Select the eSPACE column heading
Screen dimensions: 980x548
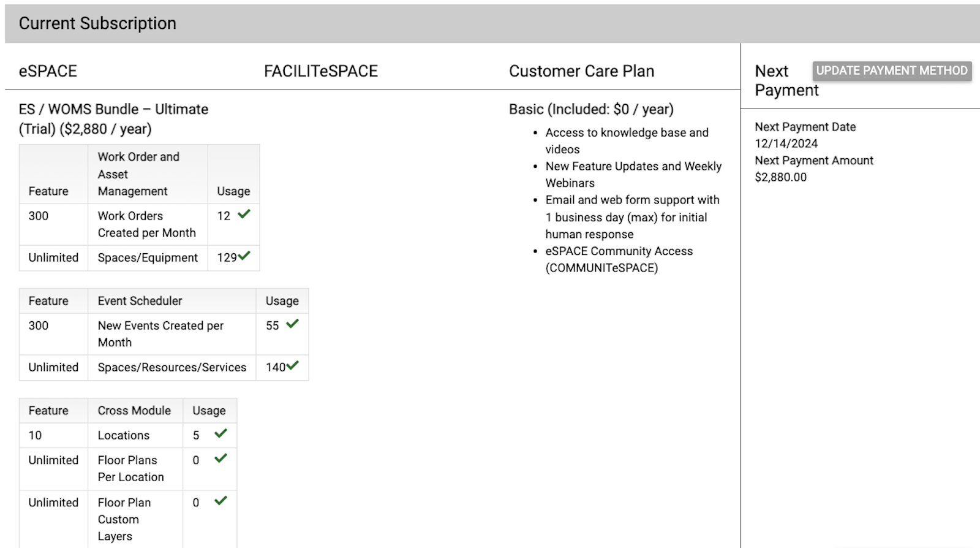48,71
